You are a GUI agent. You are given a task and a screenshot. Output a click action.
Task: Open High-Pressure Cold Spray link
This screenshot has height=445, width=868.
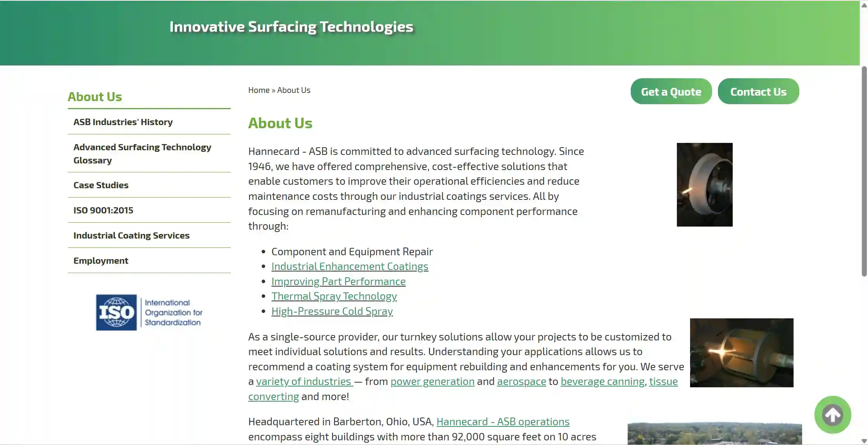pyautogui.click(x=332, y=311)
